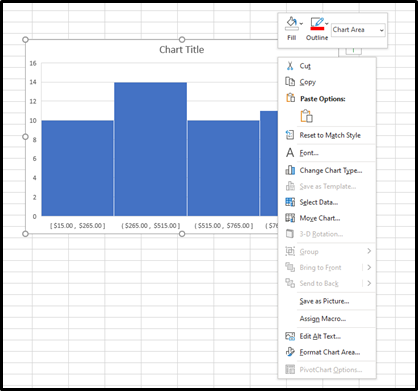Click the 3-D Rotation cube icon
Screen dimensions: 418x391
tap(290, 234)
